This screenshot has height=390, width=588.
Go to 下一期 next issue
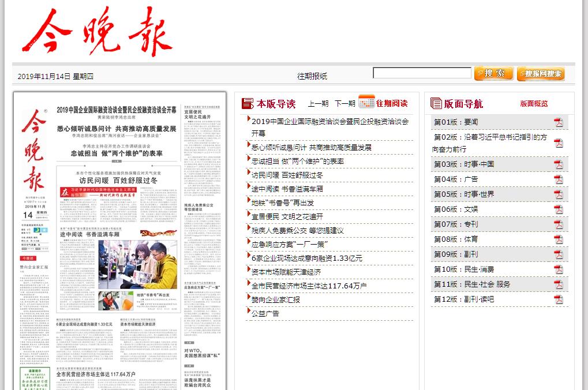pyautogui.click(x=344, y=104)
